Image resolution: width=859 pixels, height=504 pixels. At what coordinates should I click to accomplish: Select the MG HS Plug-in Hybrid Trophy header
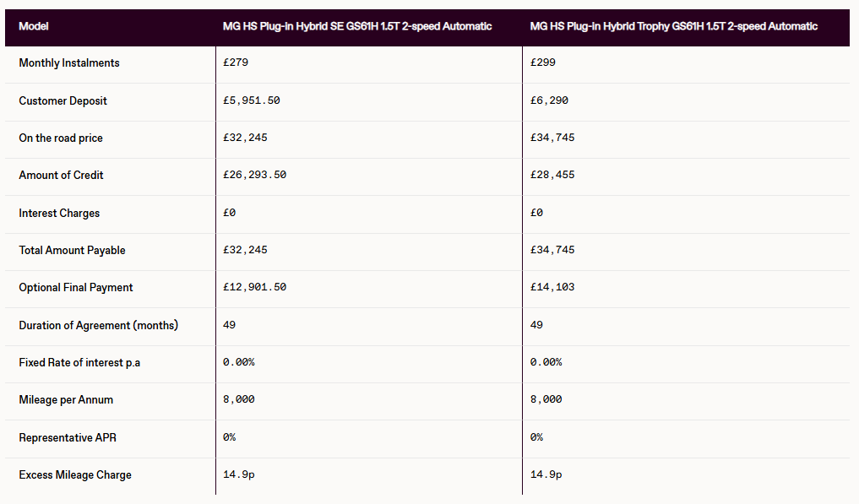673,26
